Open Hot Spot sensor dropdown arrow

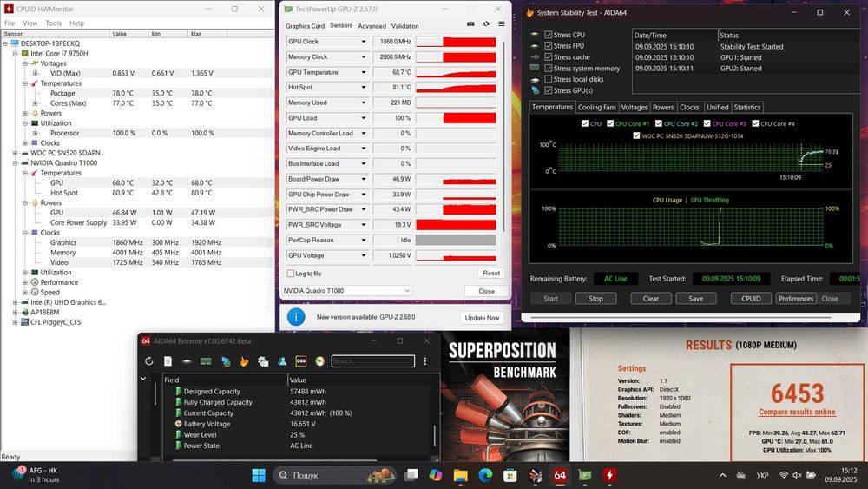[364, 88]
